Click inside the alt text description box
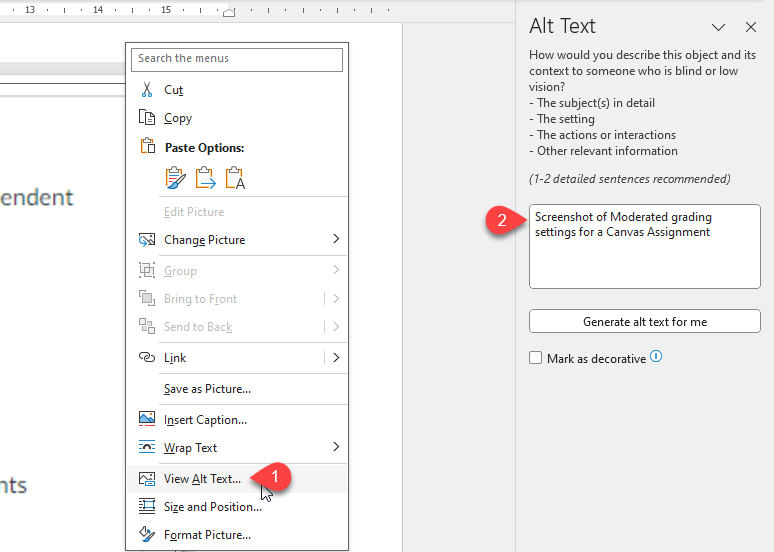 (x=644, y=257)
